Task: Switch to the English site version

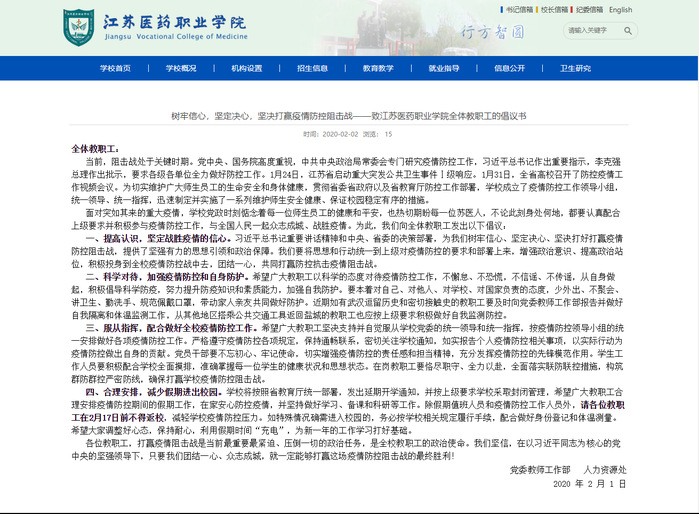Action: (x=620, y=10)
